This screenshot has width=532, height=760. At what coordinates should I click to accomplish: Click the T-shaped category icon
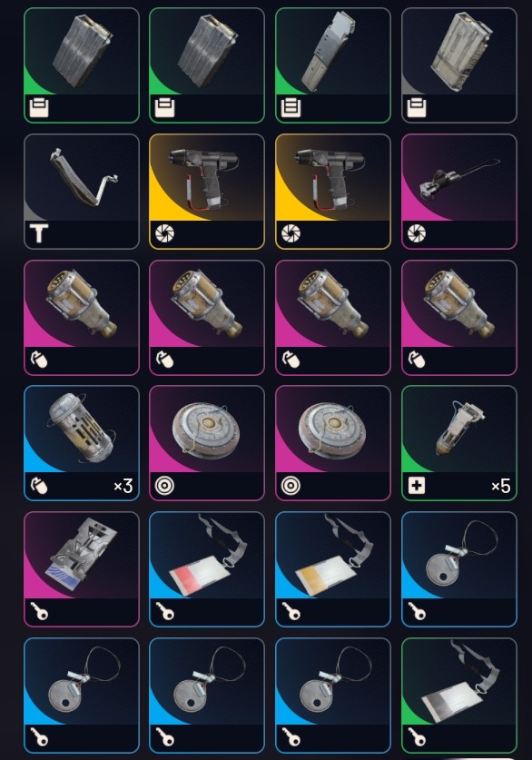39,234
